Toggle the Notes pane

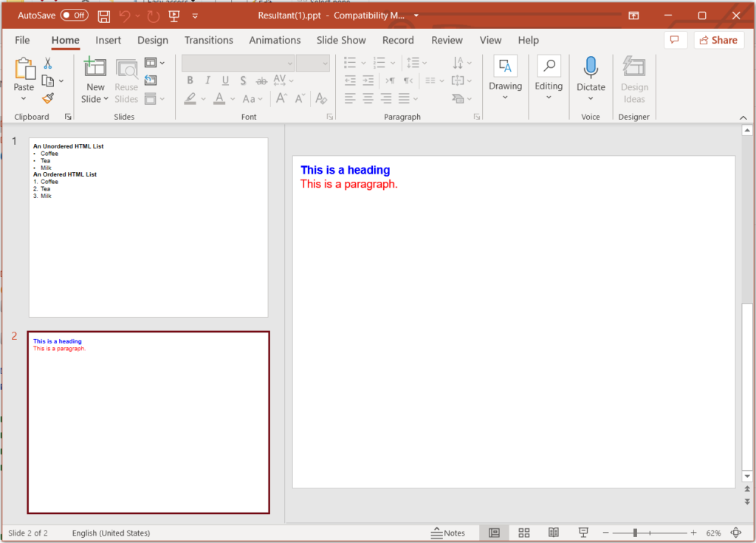click(x=448, y=533)
